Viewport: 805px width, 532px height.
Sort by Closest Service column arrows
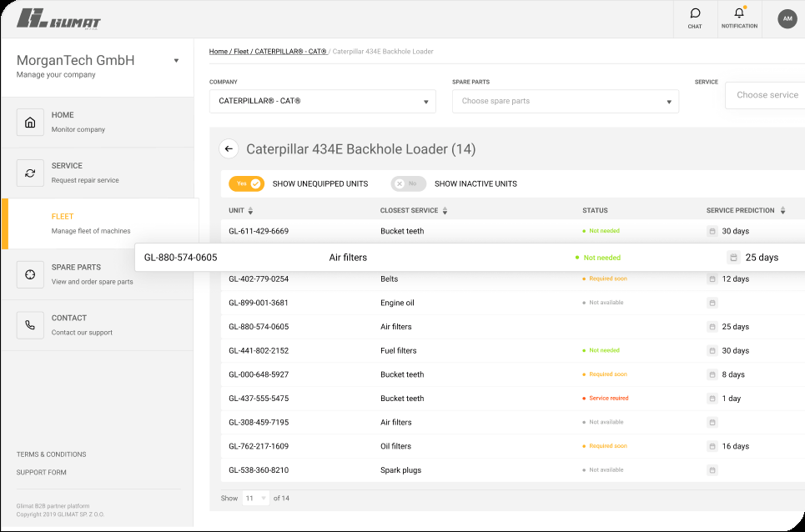[x=445, y=210]
